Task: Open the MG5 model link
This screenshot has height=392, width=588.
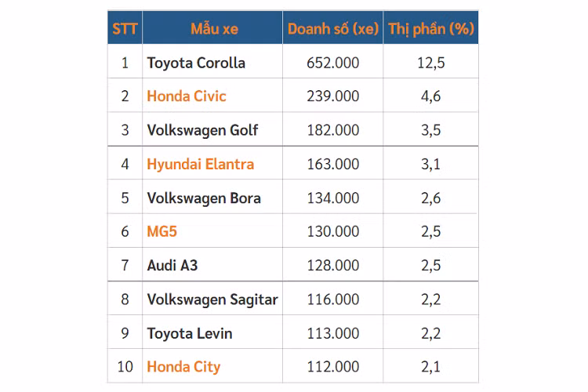Action: (x=162, y=232)
